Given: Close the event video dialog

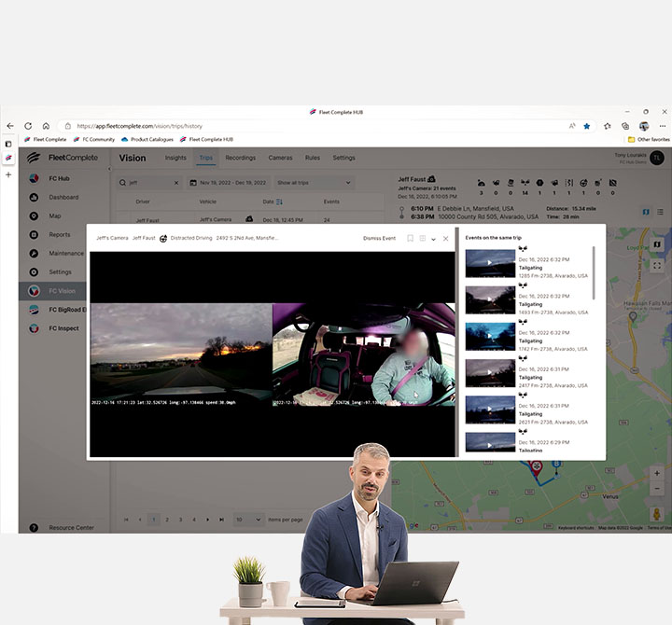Looking at the screenshot, I should [446, 239].
